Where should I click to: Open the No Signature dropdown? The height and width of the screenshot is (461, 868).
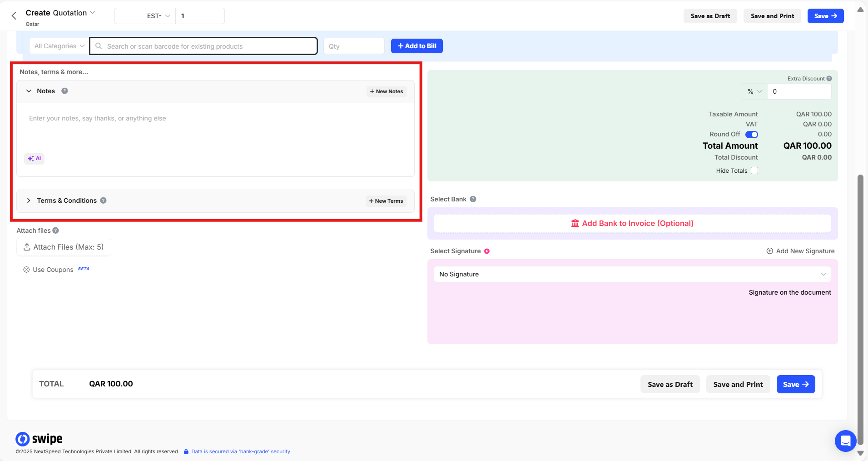pyautogui.click(x=632, y=274)
